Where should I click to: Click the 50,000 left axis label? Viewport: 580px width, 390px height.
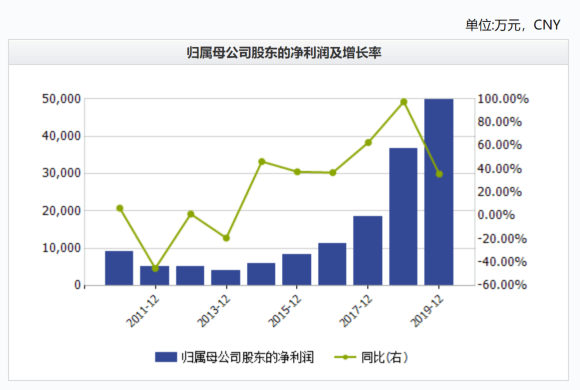point(61,99)
